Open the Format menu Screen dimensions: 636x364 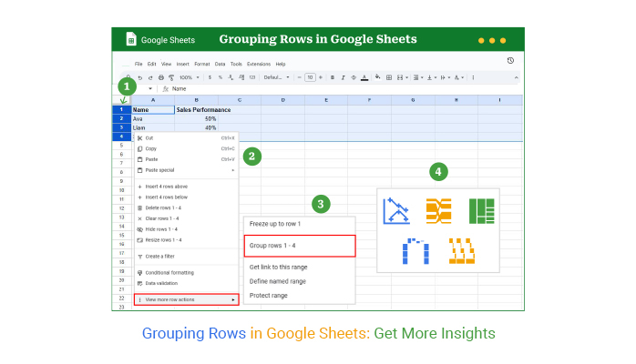(x=202, y=64)
